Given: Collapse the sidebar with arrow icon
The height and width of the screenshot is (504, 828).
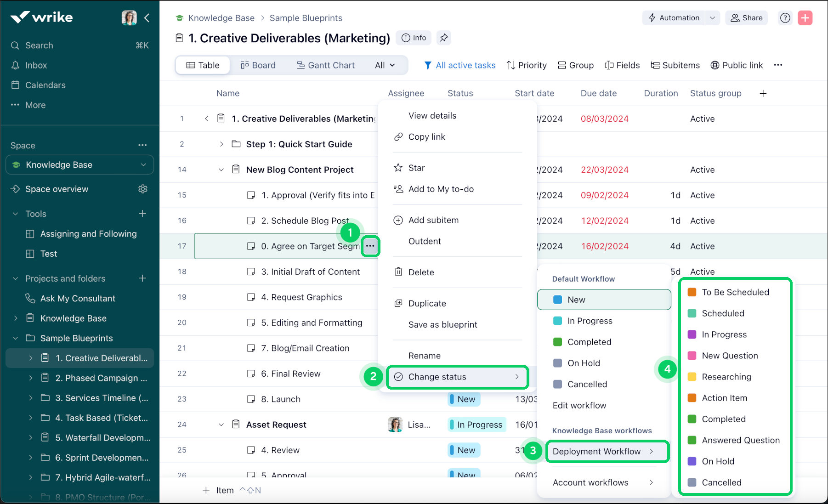Looking at the screenshot, I should 147,18.
